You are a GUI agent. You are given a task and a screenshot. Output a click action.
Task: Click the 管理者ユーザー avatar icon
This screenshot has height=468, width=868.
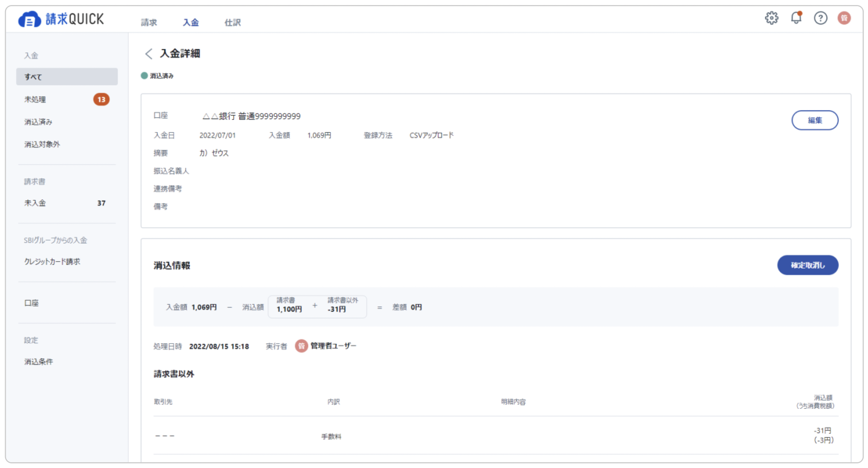tap(301, 346)
